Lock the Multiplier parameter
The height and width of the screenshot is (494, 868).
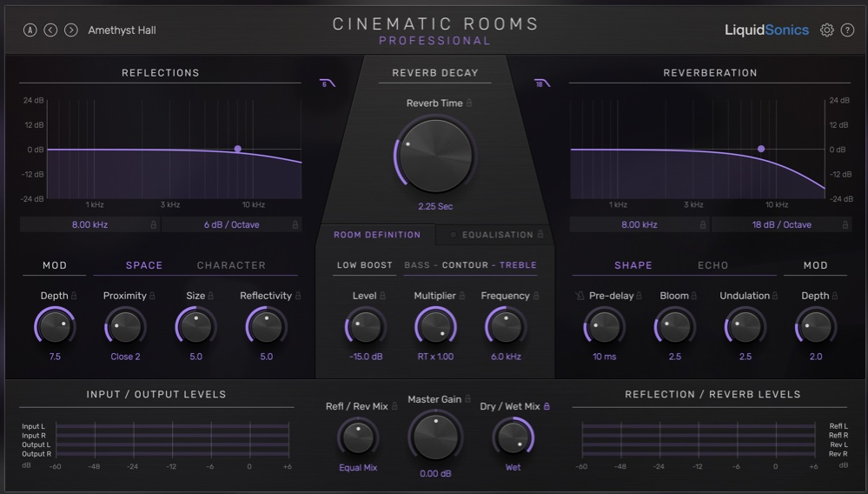click(x=462, y=296)
